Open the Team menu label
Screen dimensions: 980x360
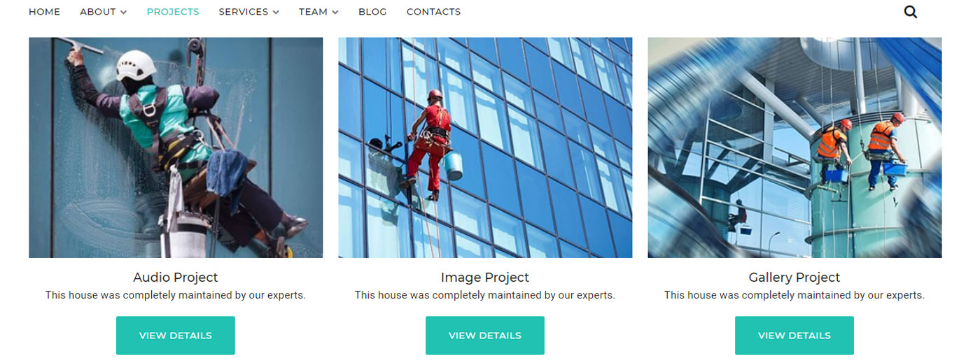[313, 12]
